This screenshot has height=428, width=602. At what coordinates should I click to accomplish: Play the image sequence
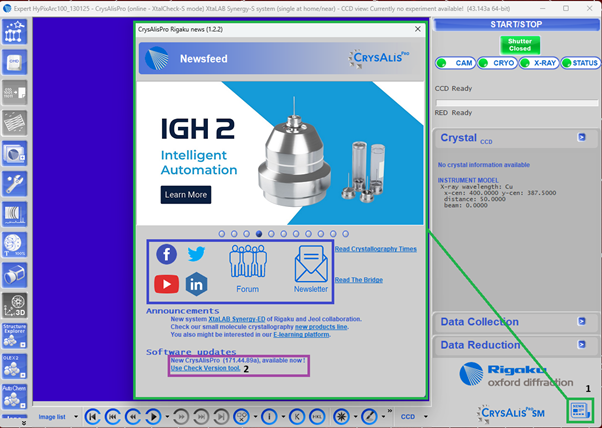[154, 416]
